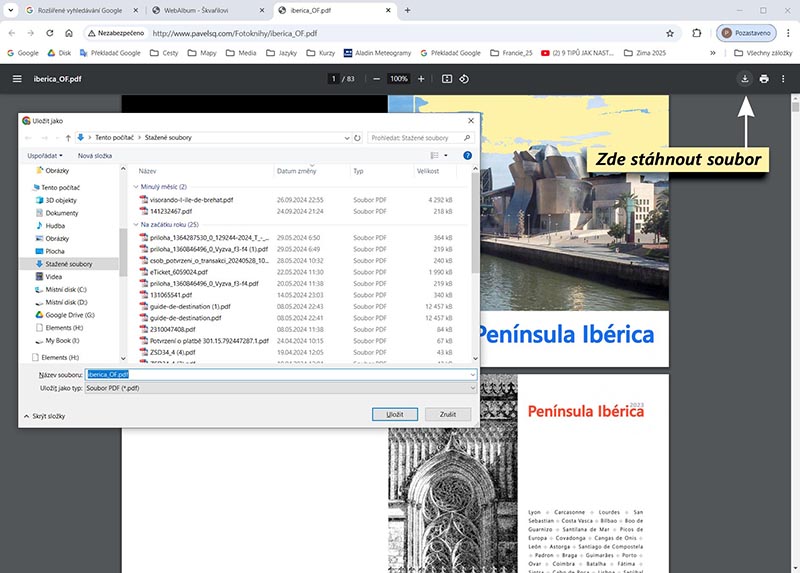This screenshot has height=573, width=800.
Task: Select 'Stažené soubory' in navigation pane
Action: [68, 264]
